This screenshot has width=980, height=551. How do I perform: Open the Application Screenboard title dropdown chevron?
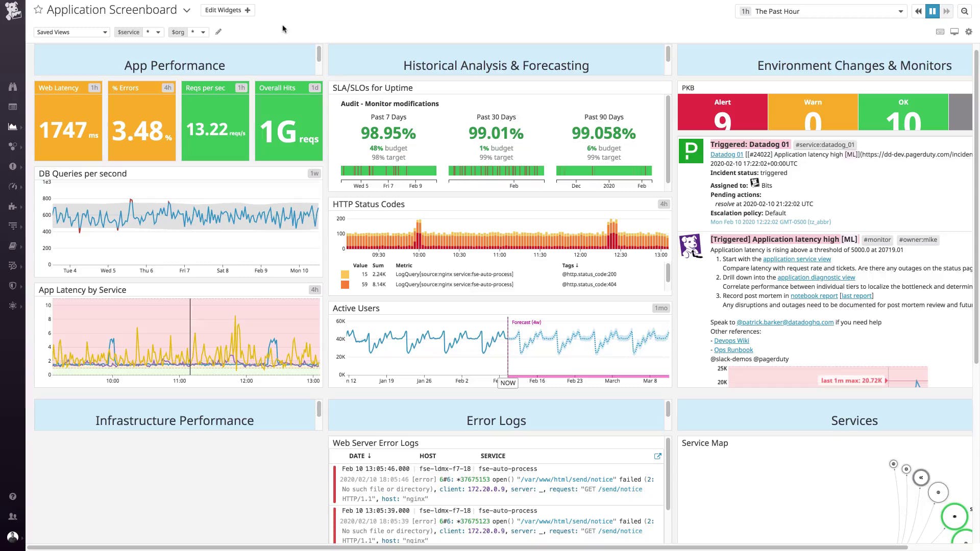tap(187, 10)
